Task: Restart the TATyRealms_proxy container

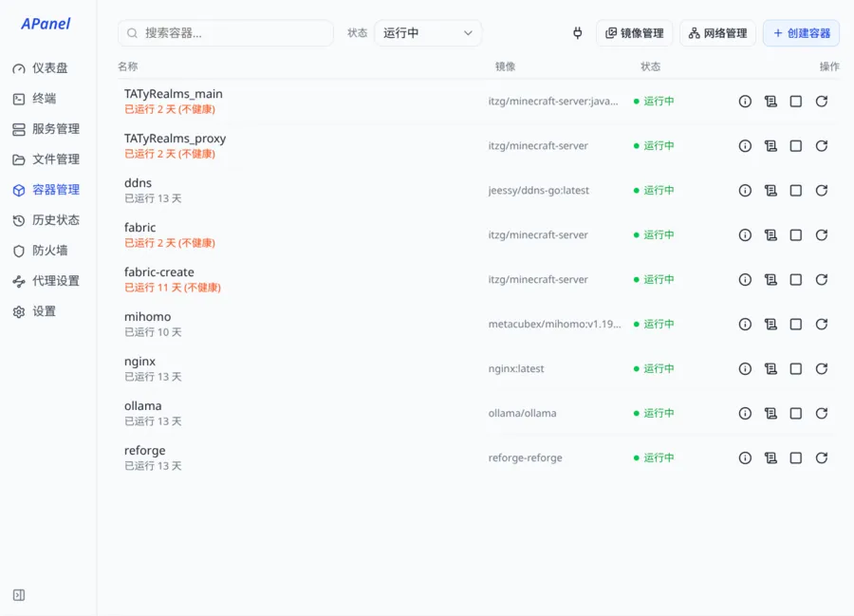Action: [822, 146]
